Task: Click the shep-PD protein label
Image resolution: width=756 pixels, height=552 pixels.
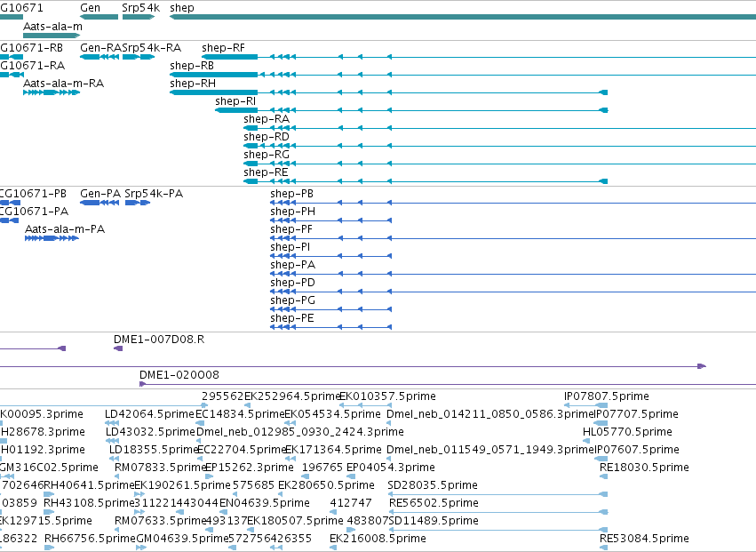Action: click(x=292, y=284)
